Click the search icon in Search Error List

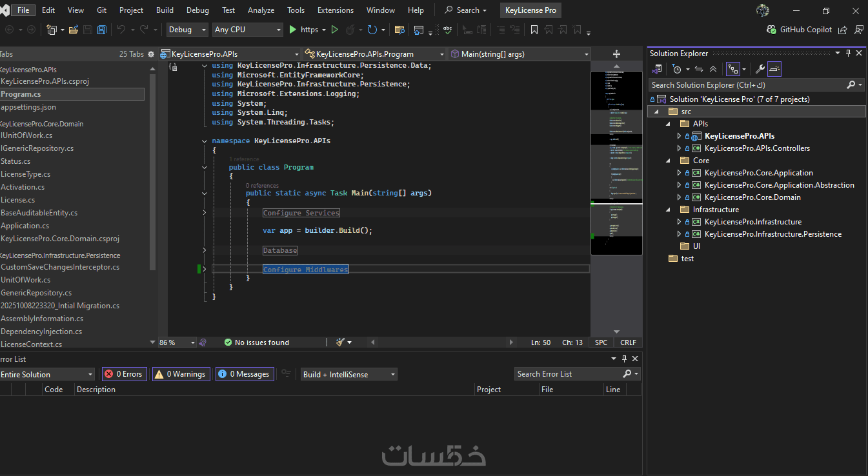tap(627, 374)
